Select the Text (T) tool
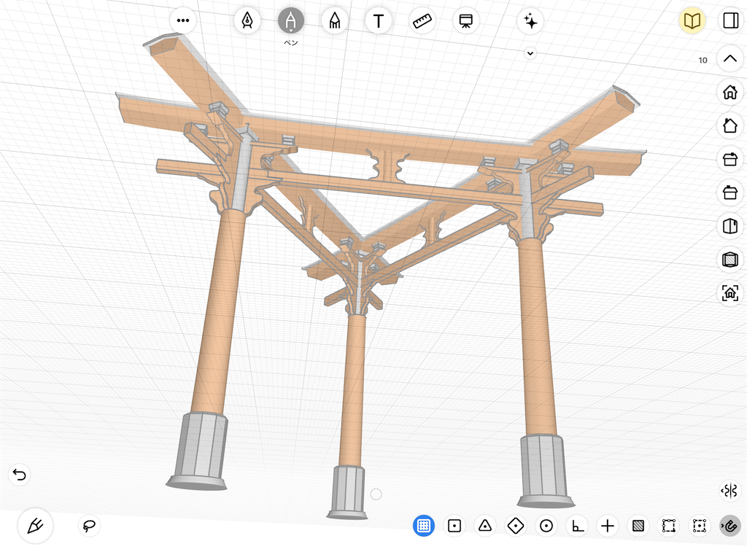The width and height of the screenshot is (747, 560). tap(379, 20)
